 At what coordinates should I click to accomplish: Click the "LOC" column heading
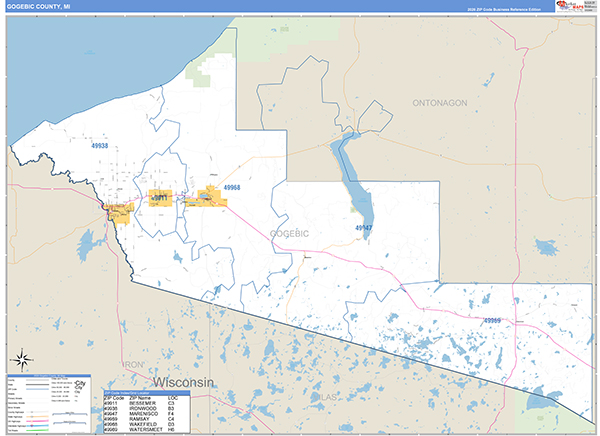tap(173, 398)
